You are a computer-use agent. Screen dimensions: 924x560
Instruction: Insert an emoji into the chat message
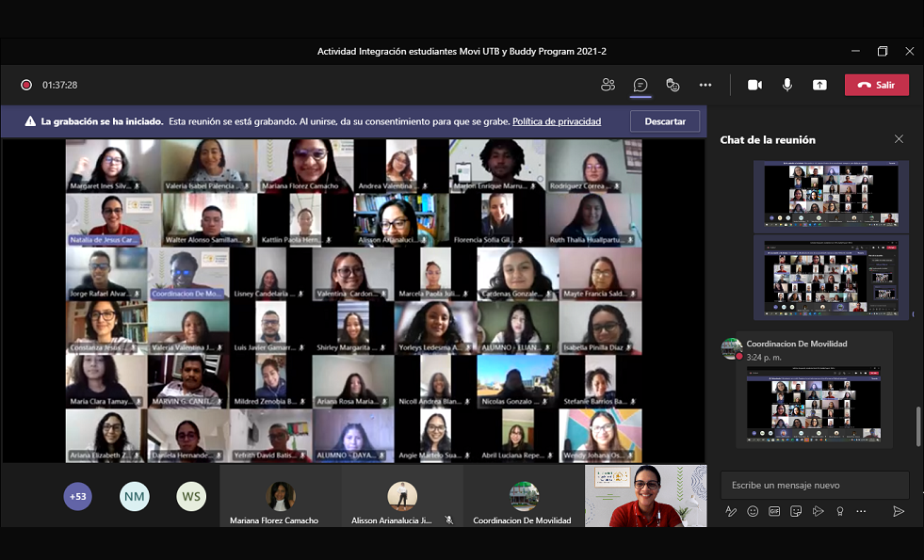point(751,511)
